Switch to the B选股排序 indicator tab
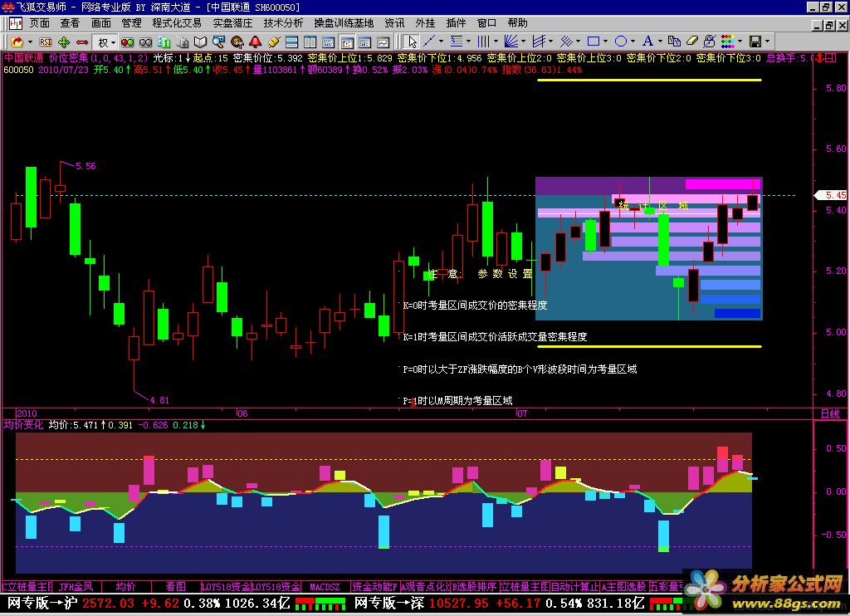850x616 pixels. 474,587
